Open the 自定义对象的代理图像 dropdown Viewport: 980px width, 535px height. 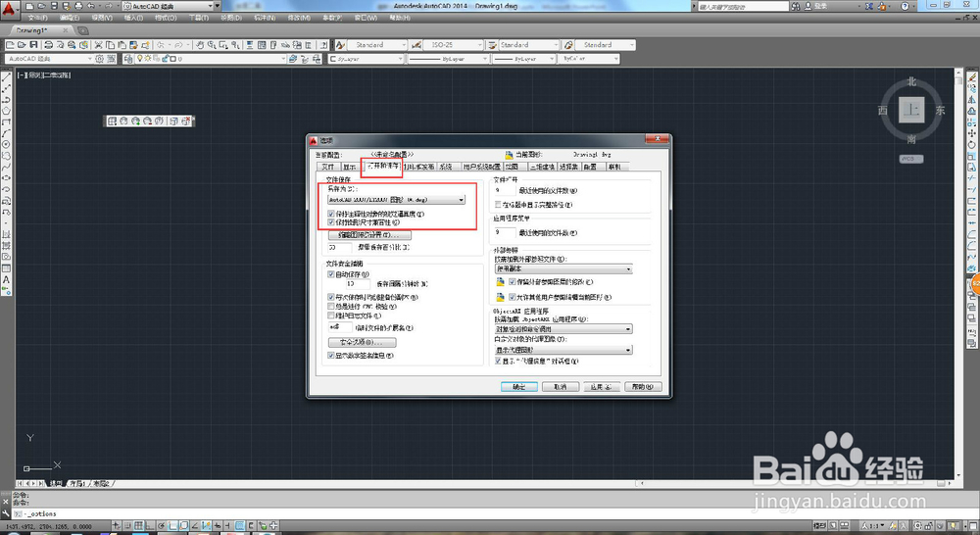[x=563, y=350]
